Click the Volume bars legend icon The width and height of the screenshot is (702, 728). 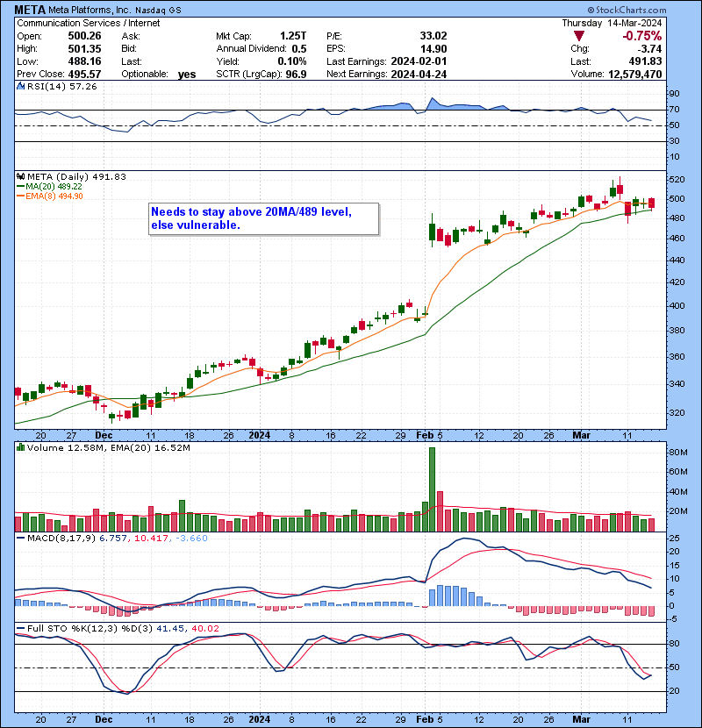click(20, 447)
